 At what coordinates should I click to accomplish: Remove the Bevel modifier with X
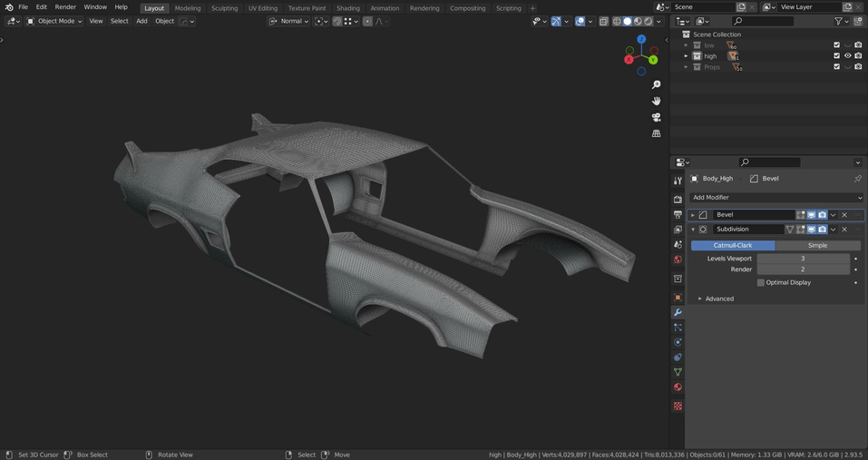tap(844, 215)
